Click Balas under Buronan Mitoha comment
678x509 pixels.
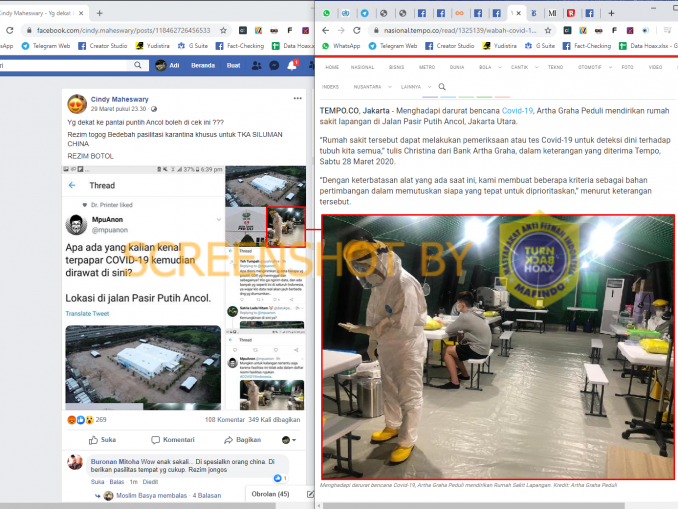coord(116,482)
